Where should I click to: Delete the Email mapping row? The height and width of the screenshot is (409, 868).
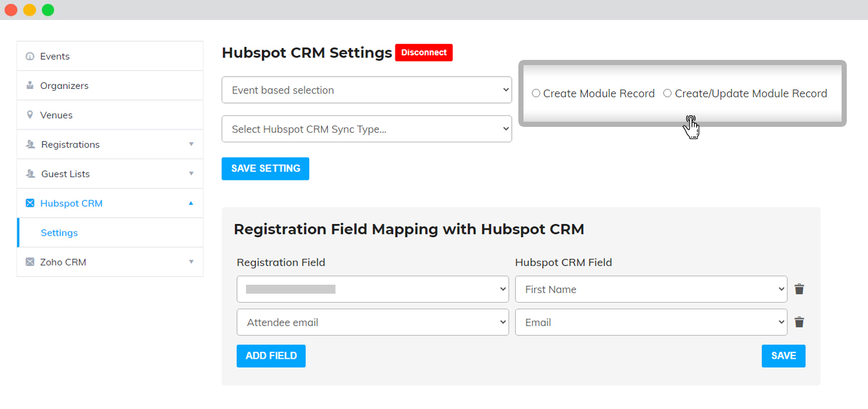click(x=799, y=322)
